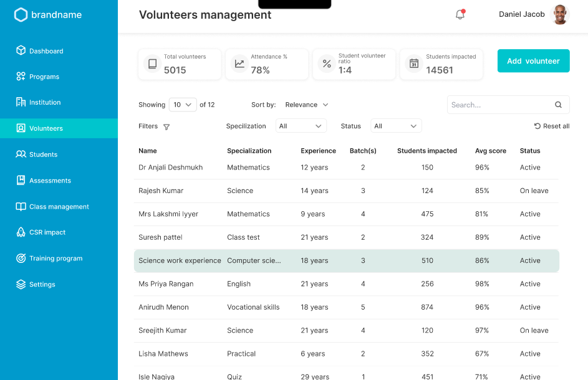The width and height of the screenshot is (588, 380).
Task: Open Assessments in the sidebar
Action: (x=50, y=181)
